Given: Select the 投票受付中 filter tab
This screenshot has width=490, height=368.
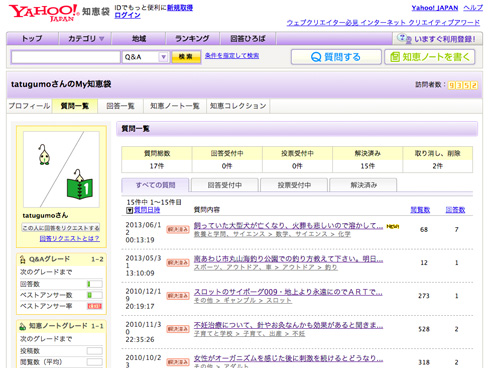Looking at the screenshot, I should [x=294, y=185].
